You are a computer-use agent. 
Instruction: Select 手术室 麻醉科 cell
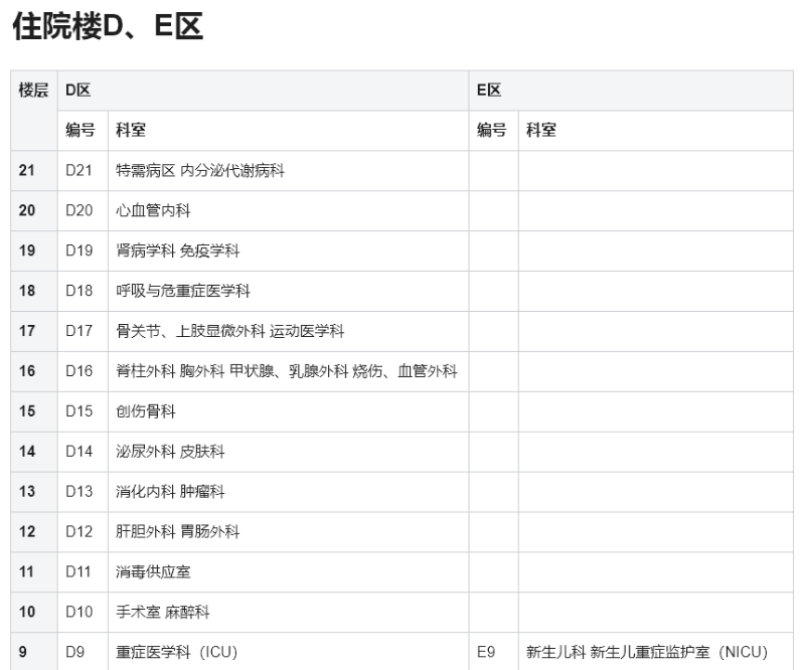point(288,612)
